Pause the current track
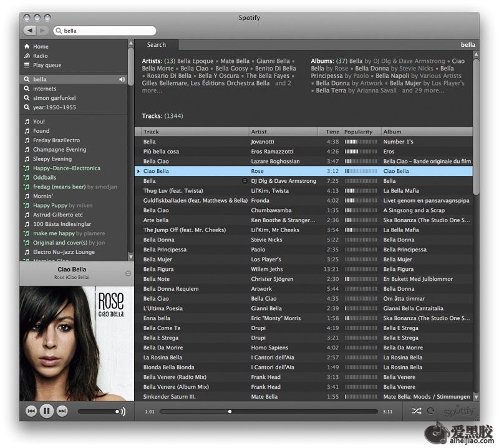Image resolution: width=499 pixels, height=448 pixels. pyautogui.click(x=46, y=411)
